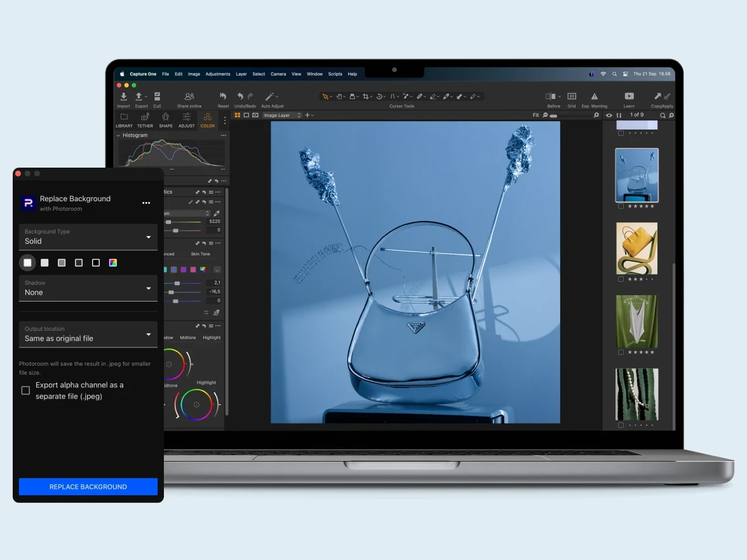Select the yellow handbag thumbnail
This screenshot has height=560, width=747.
coord(636,248)
